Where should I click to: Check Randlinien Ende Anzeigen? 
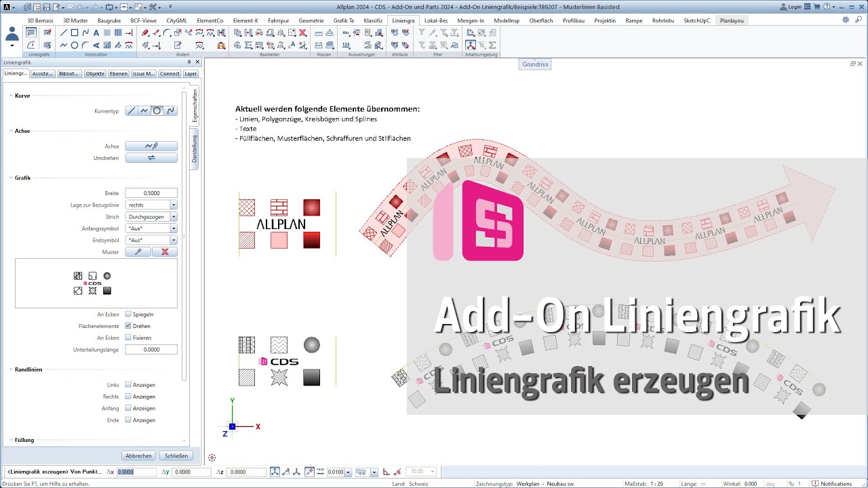(128, 420)
